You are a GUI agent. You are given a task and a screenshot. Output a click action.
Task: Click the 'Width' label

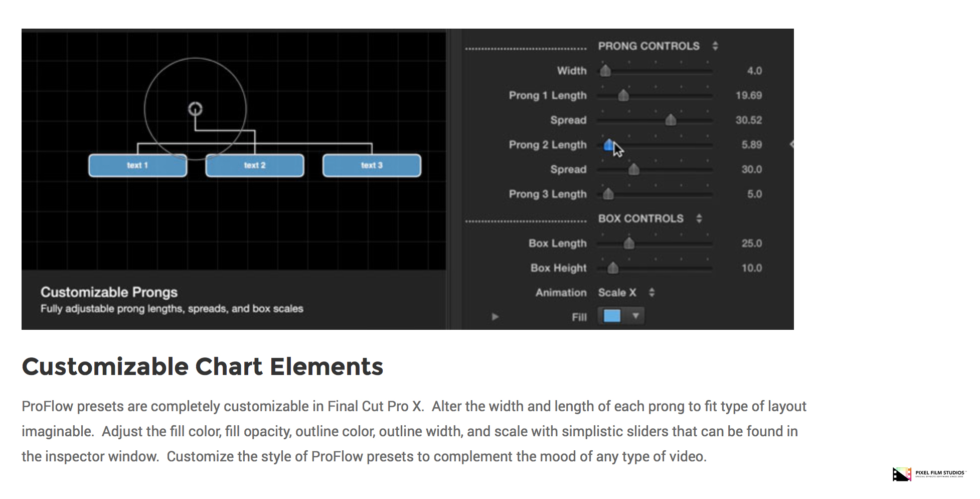pyautogui.click(x=572, y=71)
